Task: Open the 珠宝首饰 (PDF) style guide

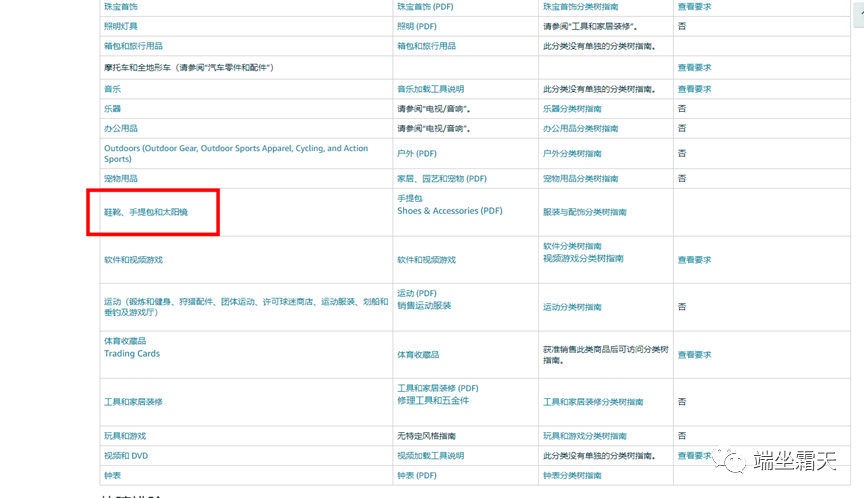Action: point(425,7)
